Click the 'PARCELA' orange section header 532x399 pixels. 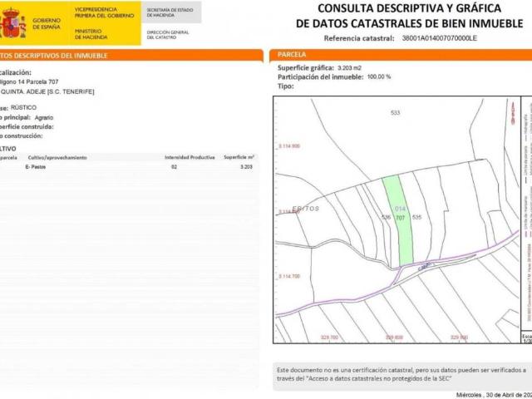coord(401,55)
